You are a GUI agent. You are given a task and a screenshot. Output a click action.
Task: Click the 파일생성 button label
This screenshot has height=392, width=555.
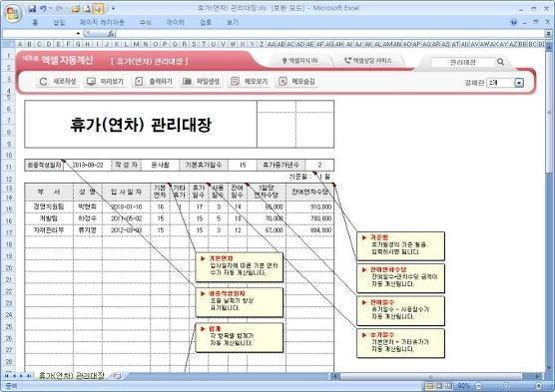pos(208,82)
